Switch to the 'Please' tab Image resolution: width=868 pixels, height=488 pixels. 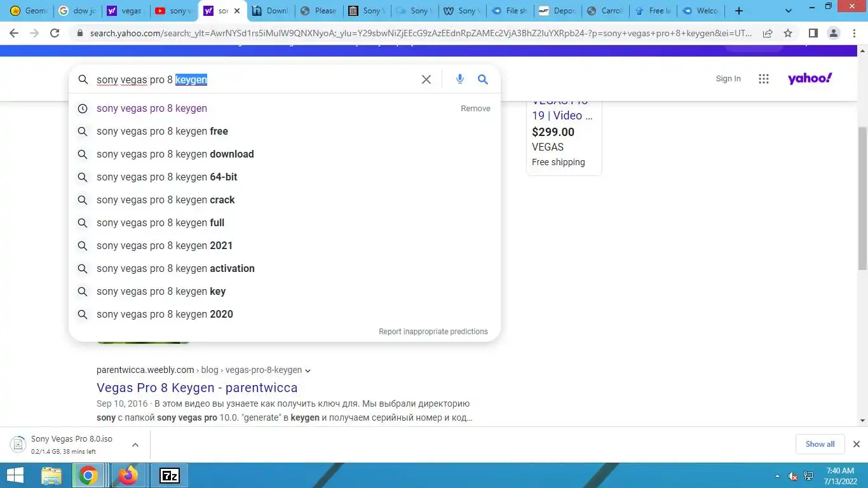[318, 11]
